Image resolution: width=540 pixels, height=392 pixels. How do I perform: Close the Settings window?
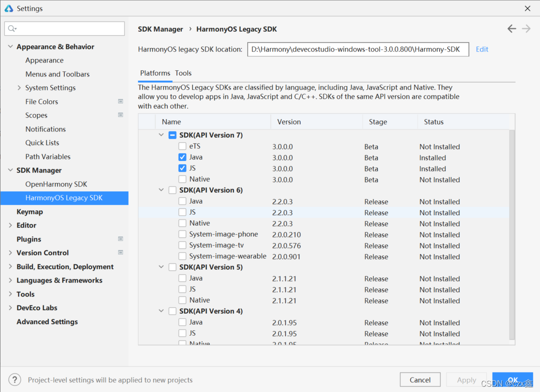tap(528, 8)
